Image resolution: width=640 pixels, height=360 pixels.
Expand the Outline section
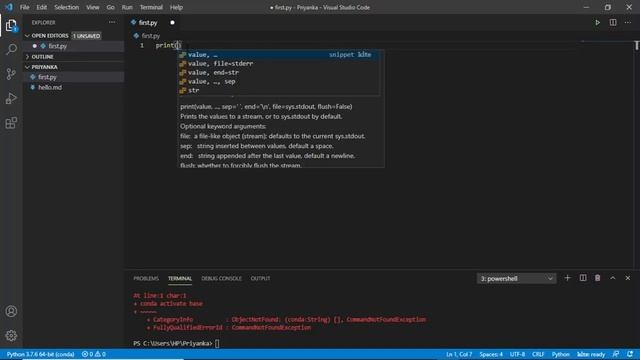click(x=73, y=57)
